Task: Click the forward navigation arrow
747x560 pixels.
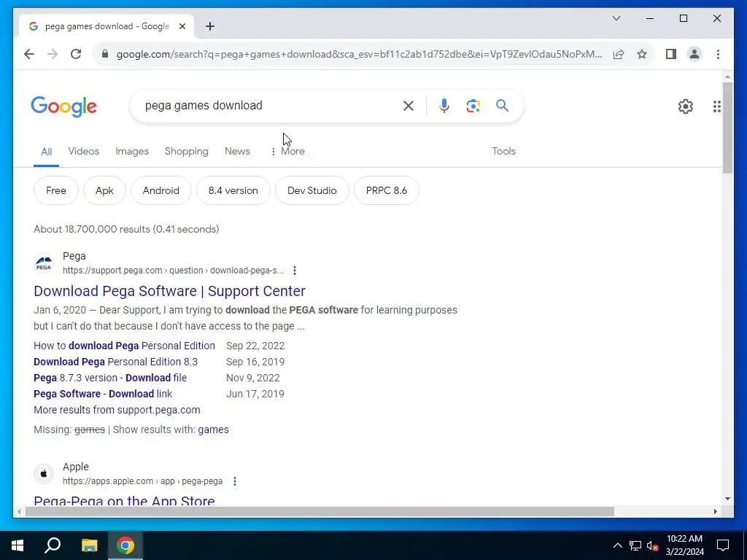Action: pyautogui.click(x=53, y=54)
